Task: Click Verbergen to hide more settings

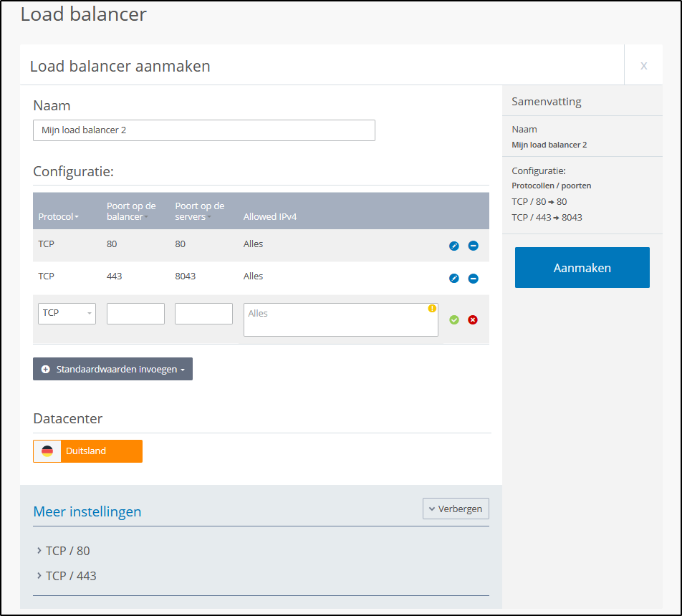Action: click(x=456, y=509)
